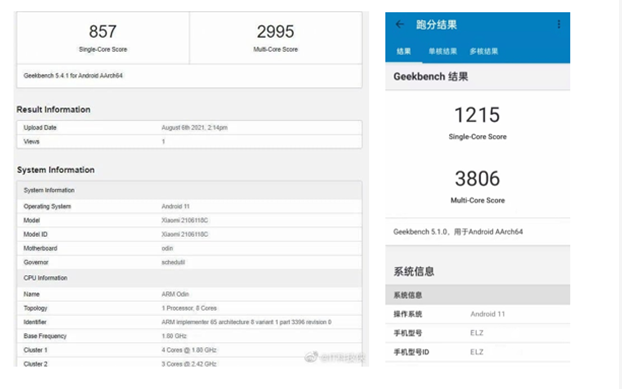Click the 跑分结果 title text
622x389 pixels.
pos(436,25)
